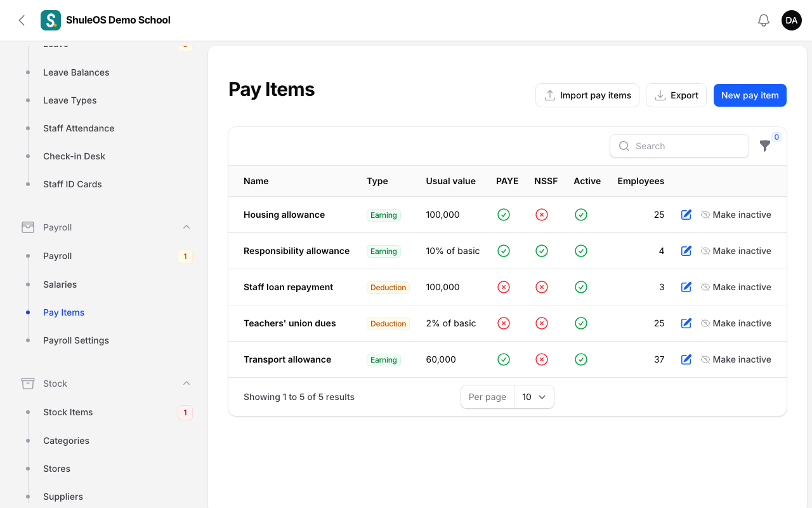
Task: Make Teachers' union dues inactive
Action: [736, 323]
